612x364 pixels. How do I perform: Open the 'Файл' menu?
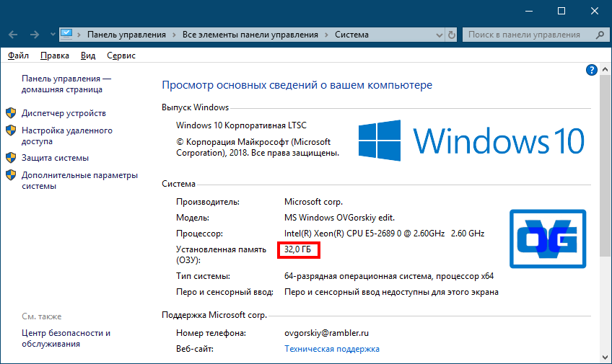coord(18,56)
